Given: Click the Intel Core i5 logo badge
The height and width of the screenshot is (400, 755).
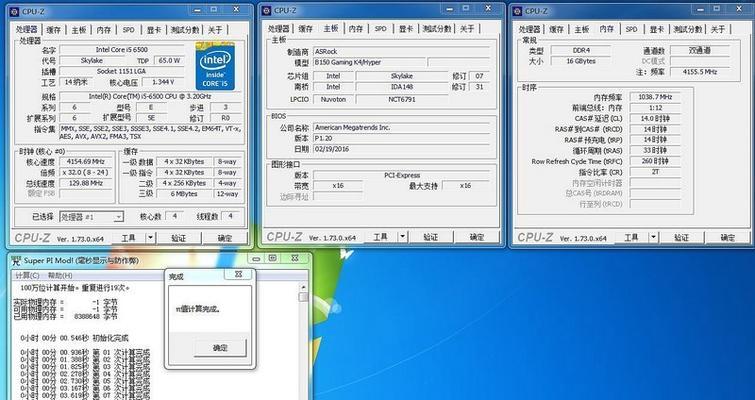Looking at the screenshot, I should pyautogui.click(x=215, y=67).
